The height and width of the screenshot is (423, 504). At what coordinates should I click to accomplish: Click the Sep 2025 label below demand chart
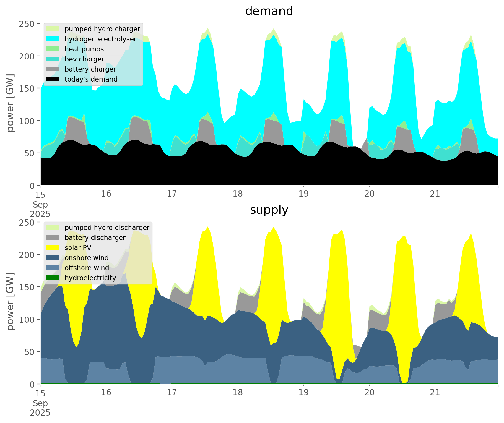coord(40,209)
